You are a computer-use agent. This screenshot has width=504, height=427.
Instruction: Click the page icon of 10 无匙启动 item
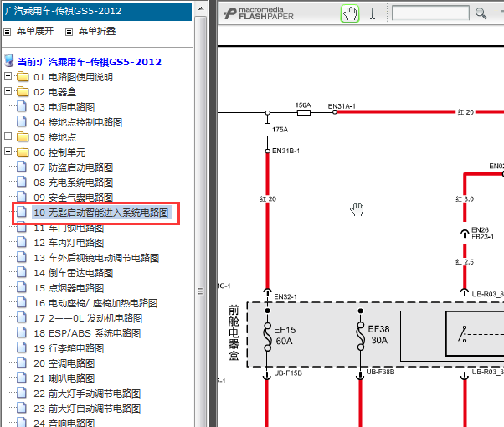[x=22, y=212]
